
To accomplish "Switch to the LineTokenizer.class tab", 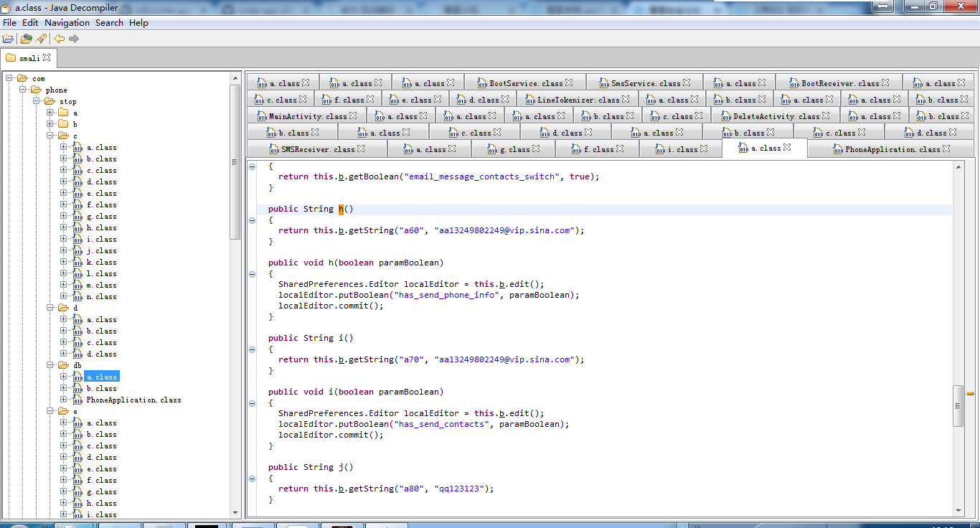I will pos(578,100).
